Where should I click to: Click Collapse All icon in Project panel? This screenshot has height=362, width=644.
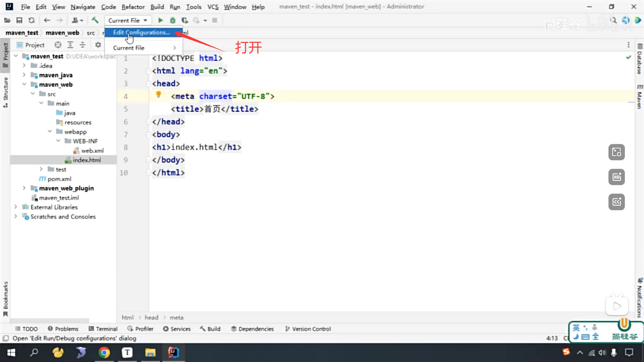83,45
